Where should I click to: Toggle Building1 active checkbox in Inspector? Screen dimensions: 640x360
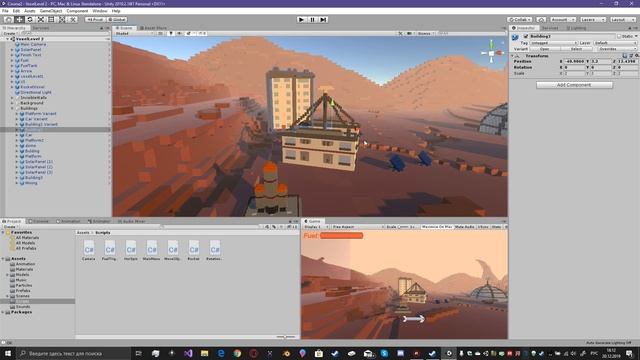pos(526,36)
